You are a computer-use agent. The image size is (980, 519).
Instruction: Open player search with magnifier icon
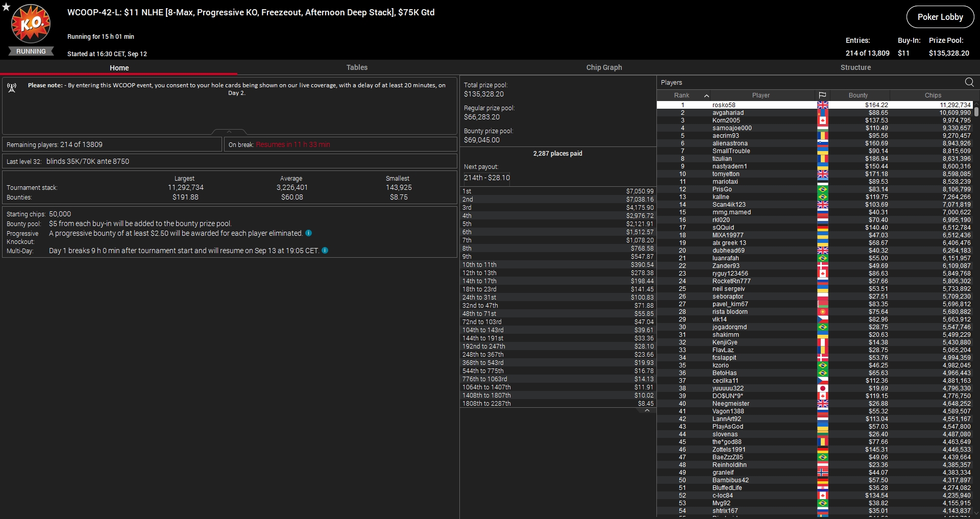coord(969,82)
